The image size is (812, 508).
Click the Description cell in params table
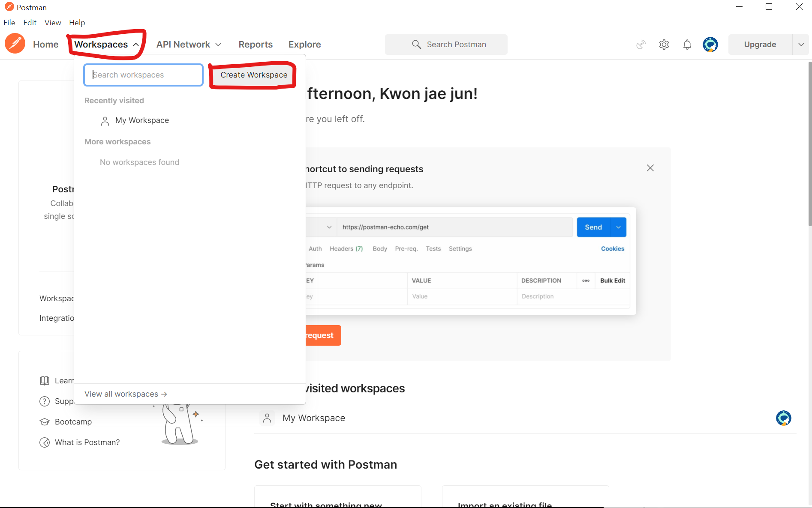(x=573, y=296)
